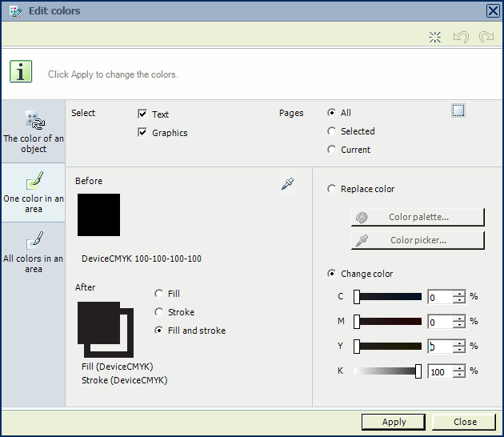Switch to 'One color in an area' tab
Image resolution: width=504 pixels, height=437 pixels.
coord(34,192)
